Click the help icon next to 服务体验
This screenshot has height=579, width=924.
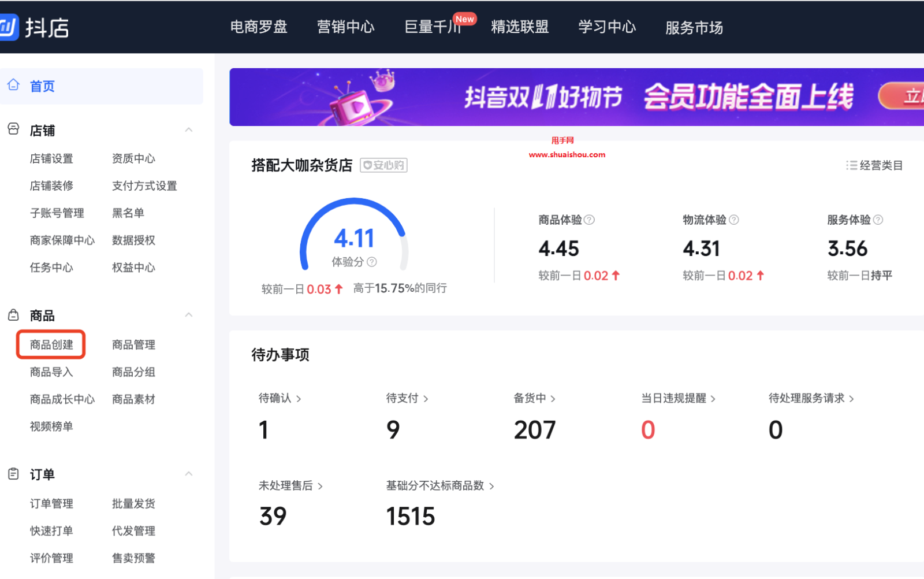(x=878, y=220)
